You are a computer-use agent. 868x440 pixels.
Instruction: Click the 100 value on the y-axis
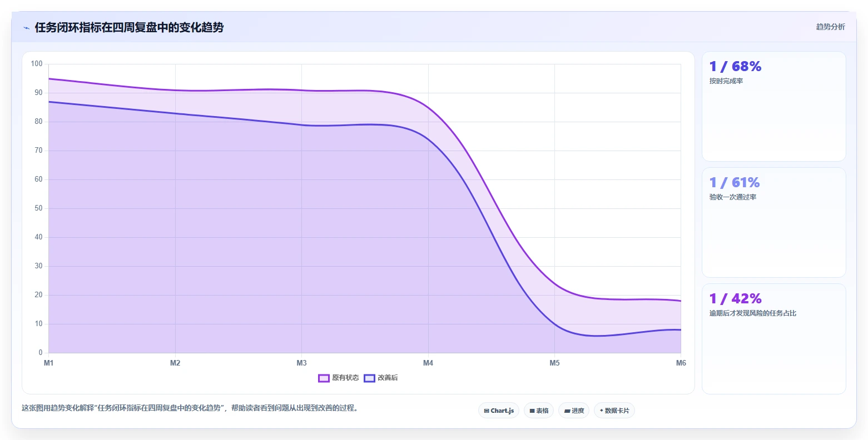pyautogui.click(x=37, y=64)
